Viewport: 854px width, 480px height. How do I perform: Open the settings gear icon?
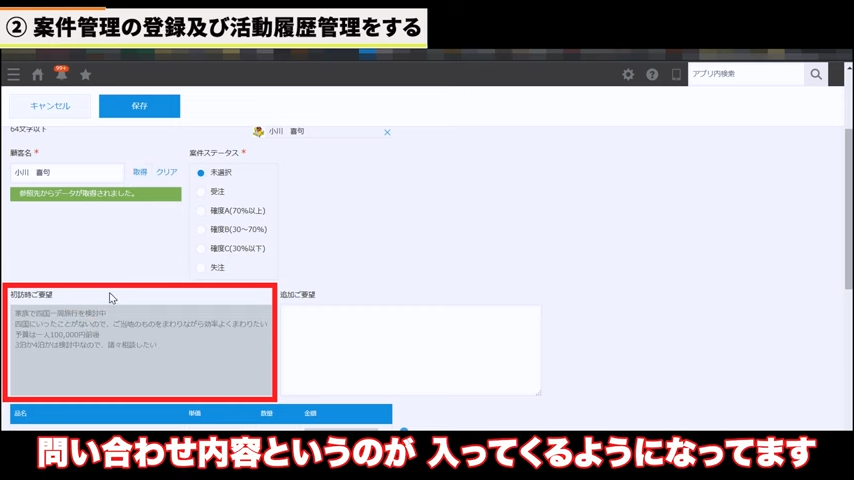(x=628, y=74)
